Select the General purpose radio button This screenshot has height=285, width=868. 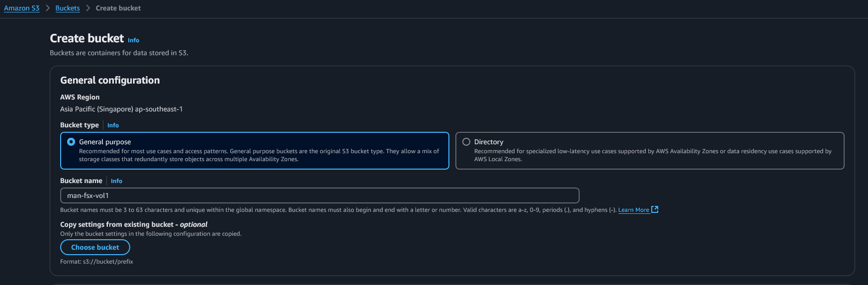pos(71,142)
